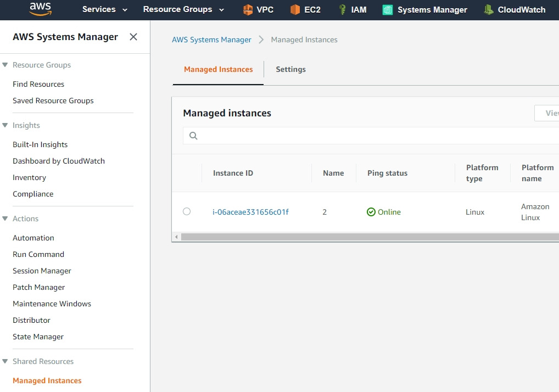Open the CloudWatch shortcut icon
Viewport: 559px width, 392px height.
point(488,10)
